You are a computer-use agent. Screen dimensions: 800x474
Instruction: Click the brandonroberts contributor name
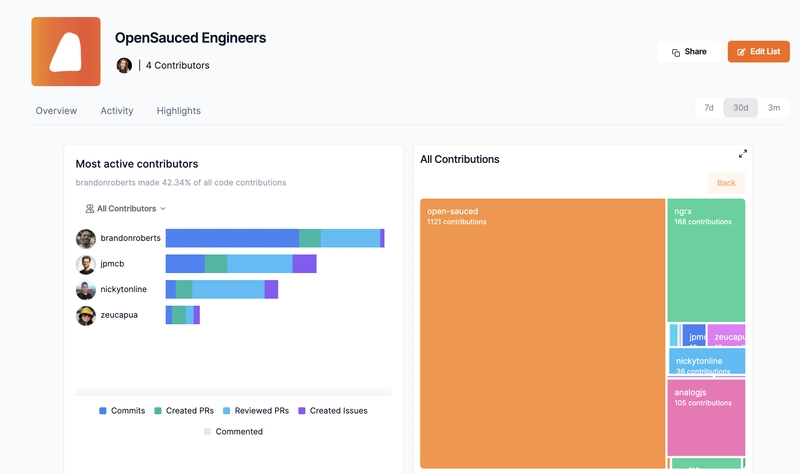point(131,238)
